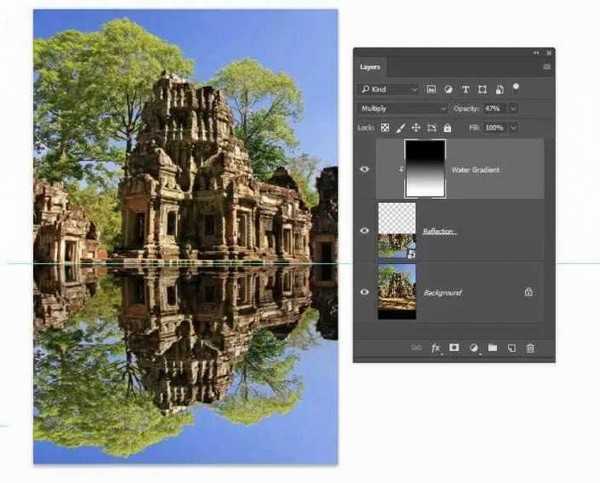
Task: Click the Add layer style fx icon
Action: pos(435,348)
